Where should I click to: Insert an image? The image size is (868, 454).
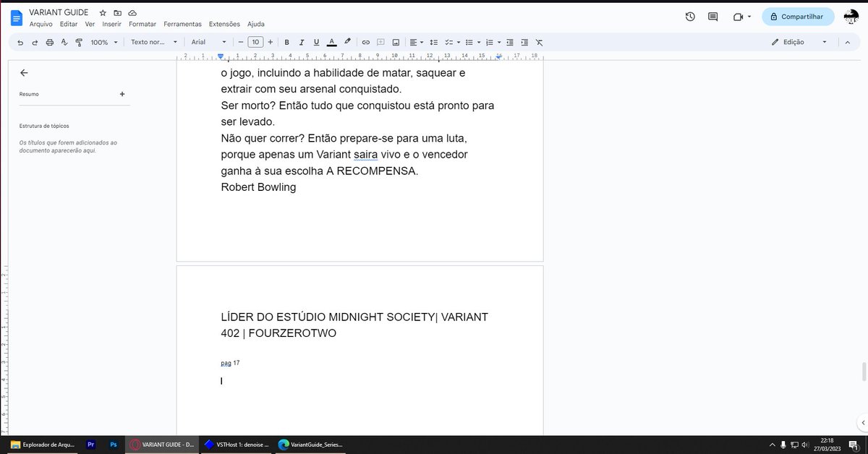(396, 42)
